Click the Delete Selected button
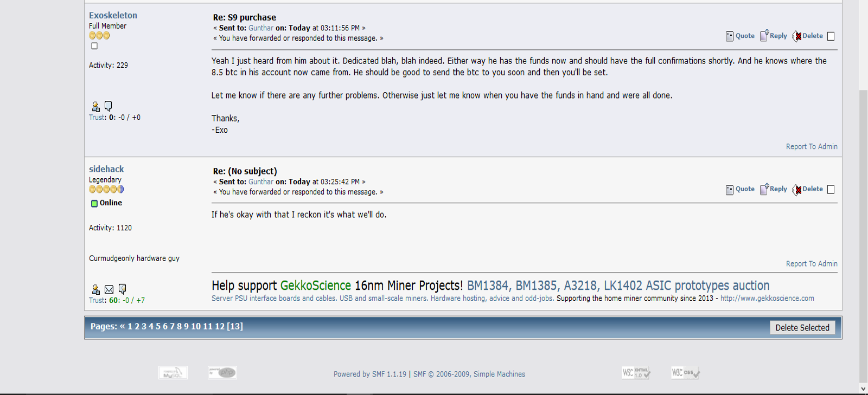 [x=802, y=327]
